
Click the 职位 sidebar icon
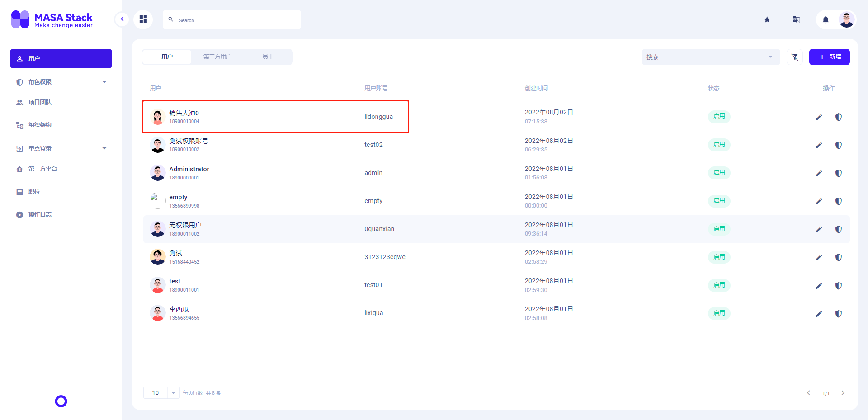pos(19,192)
